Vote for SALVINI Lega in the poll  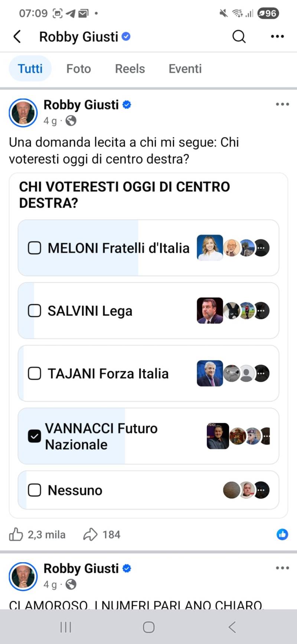pyautogui.click(x=34, y=310)
